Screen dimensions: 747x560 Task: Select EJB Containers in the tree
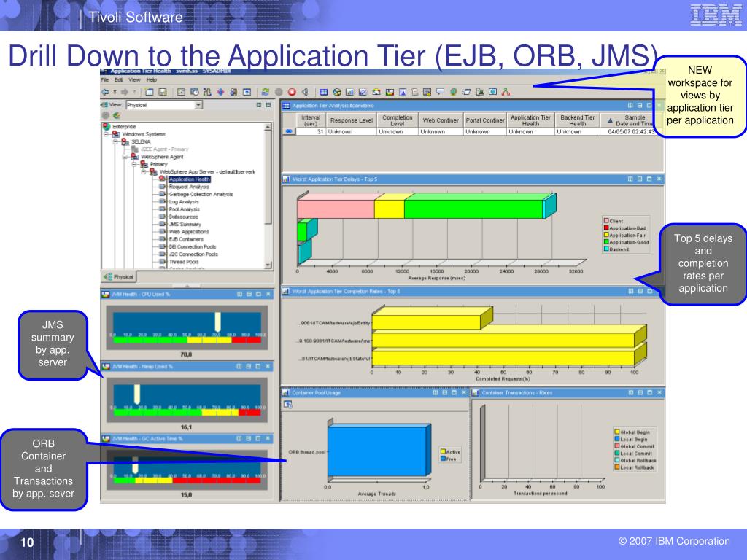point(186,239)
